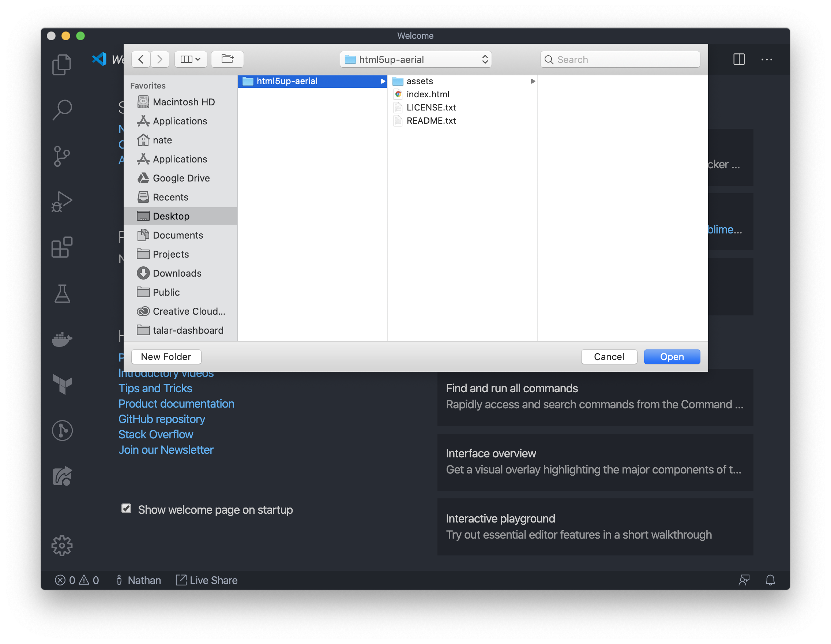This screenshot has width=831, height=644.
Task: Click the Manage gear icon
Action: point(62,546)
